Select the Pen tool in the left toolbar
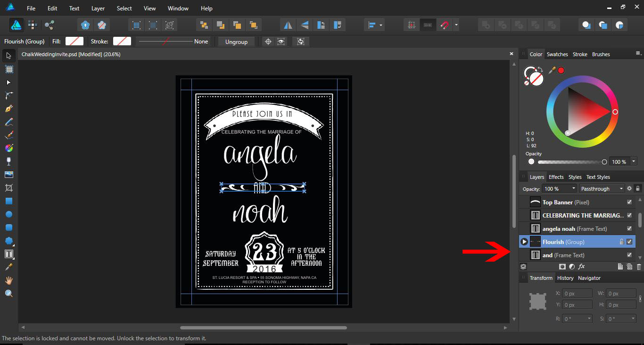The width and height of the screenshot is (644, 345). tap(8, 109)
